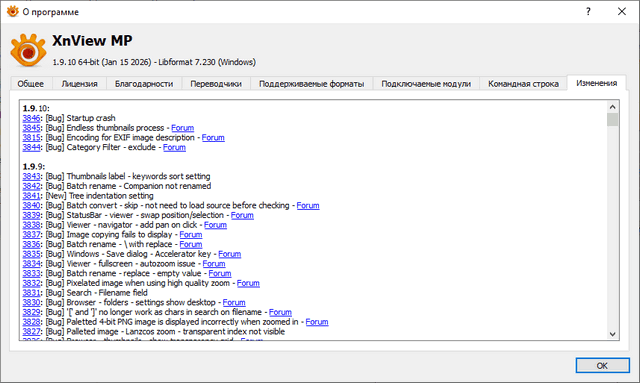Open issue link 3838

point(31,225)
